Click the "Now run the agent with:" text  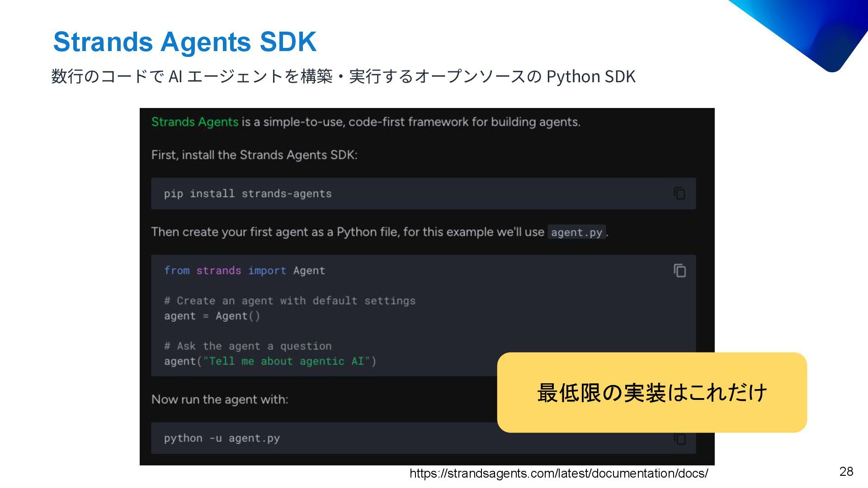click(220, 399)
